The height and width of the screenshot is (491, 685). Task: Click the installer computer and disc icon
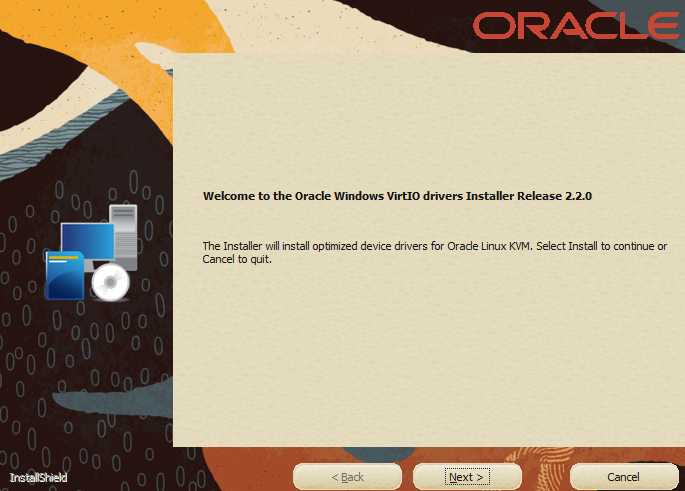92,253
